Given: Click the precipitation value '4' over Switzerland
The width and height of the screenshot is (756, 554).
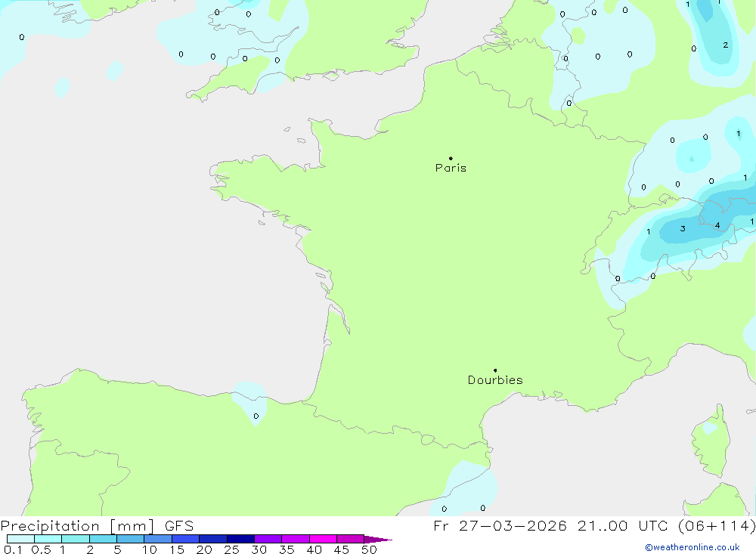Looking at the screenshot, I should [717, 225].
